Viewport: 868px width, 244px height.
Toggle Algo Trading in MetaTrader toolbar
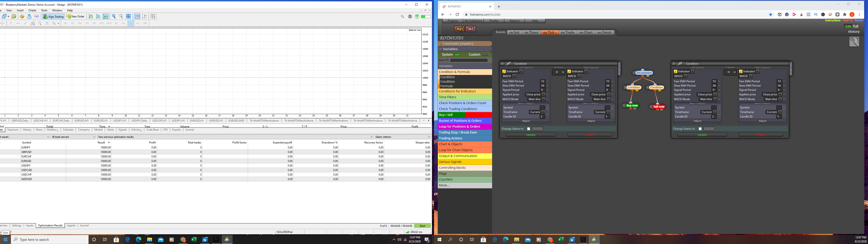tap(53, 16)
